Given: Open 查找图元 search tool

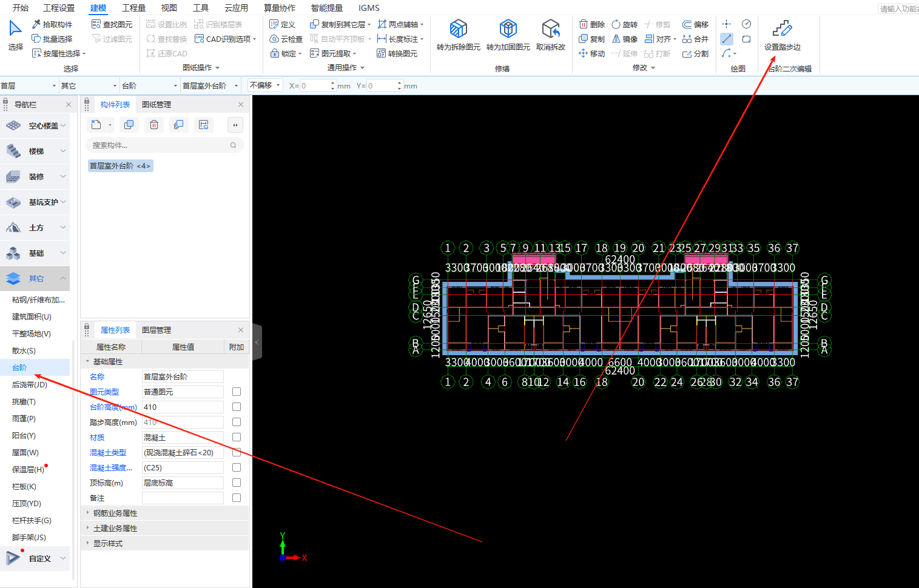Looking at the screenshot, I should pyautogui.click(x=112, y=24).
